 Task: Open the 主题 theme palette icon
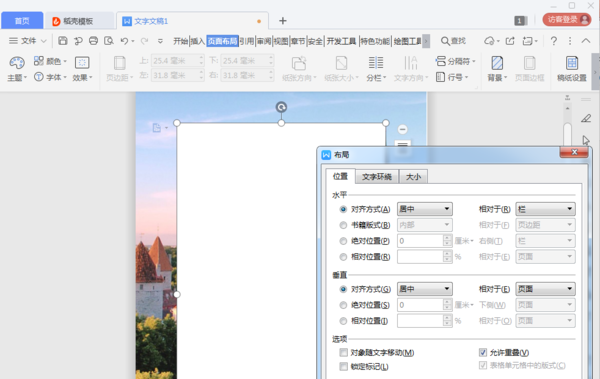[17, 63]
